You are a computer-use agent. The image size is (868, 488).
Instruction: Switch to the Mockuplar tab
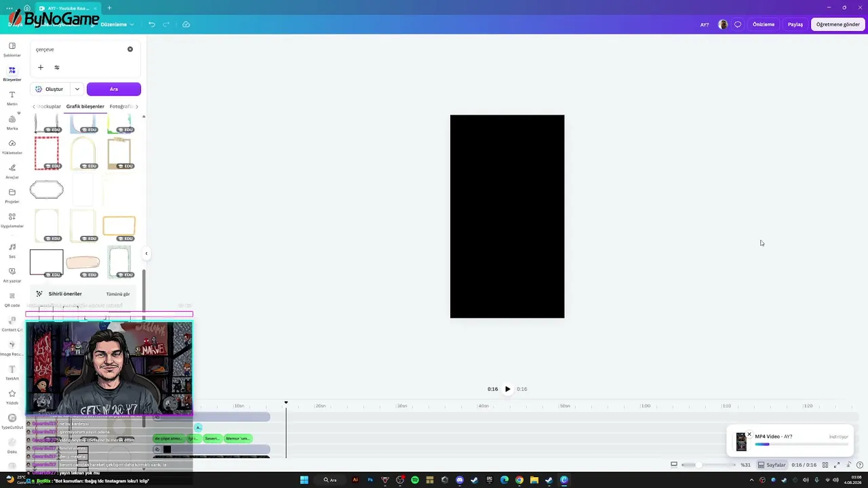(49, 106)
